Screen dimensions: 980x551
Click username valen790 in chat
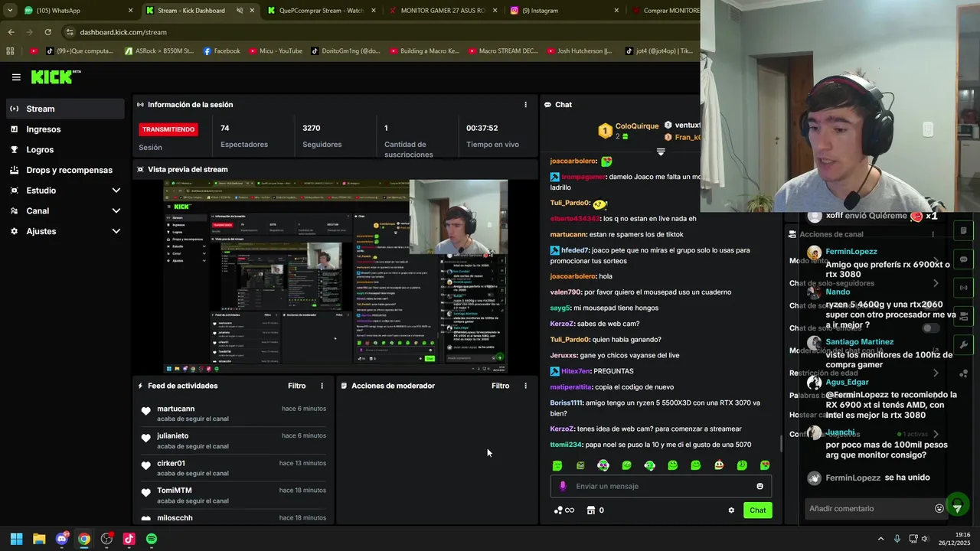566,292
